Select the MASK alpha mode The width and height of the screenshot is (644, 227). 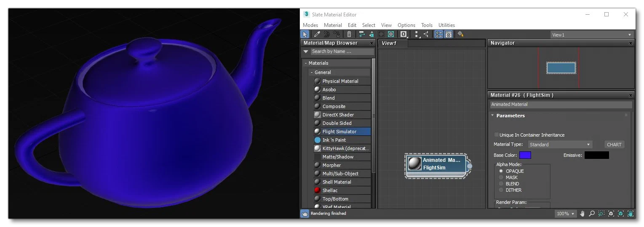(x=501, y=177)
